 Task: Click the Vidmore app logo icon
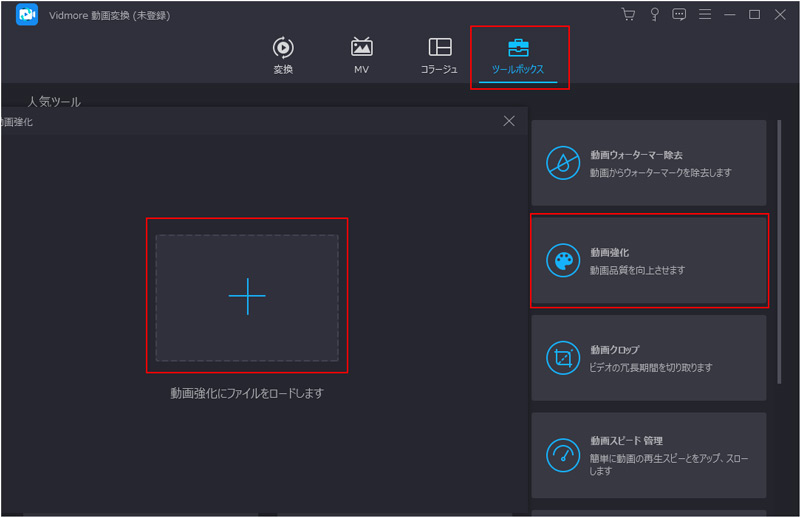pyautogui.click(x=27, y=15)
